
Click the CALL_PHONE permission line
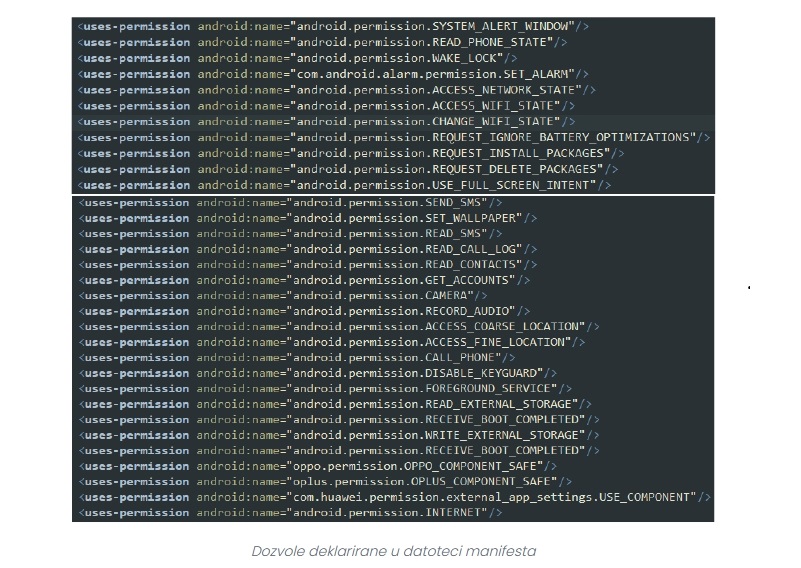click(297, 358)
